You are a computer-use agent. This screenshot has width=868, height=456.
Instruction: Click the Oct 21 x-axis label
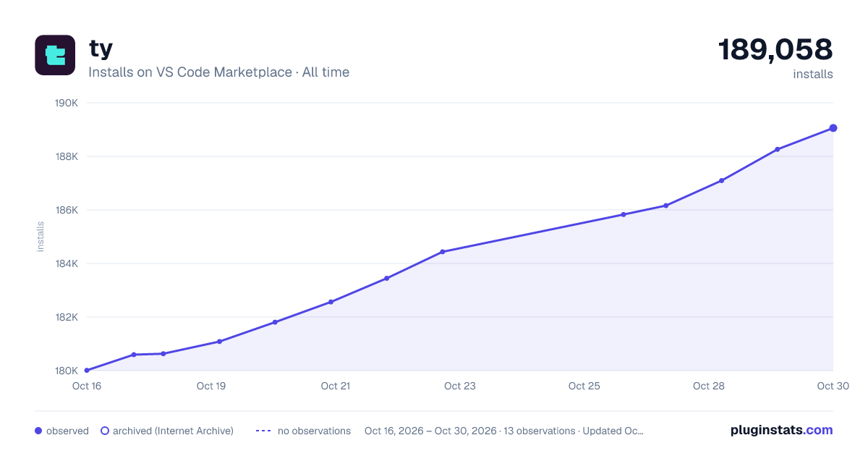[x=336, y=386]
